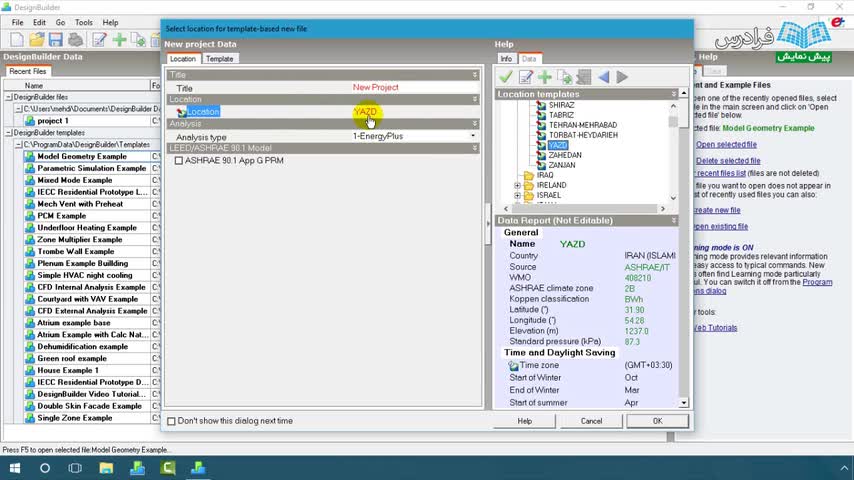Image resolution: width=854 pixels, height=480 pixels.
Task: Switch to the Template tab
Action: tap(219, 59)
